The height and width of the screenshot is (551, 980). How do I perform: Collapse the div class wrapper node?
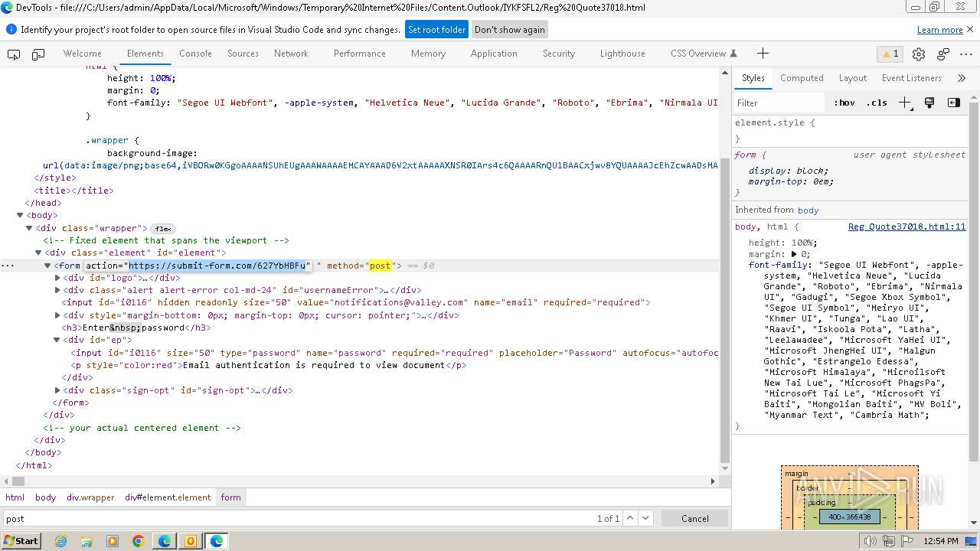[x=30, y=228]
